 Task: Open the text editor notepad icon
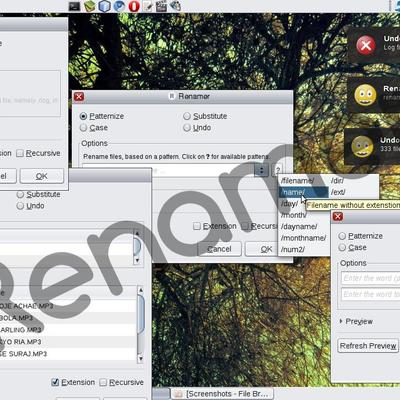[x=147, y=6]
